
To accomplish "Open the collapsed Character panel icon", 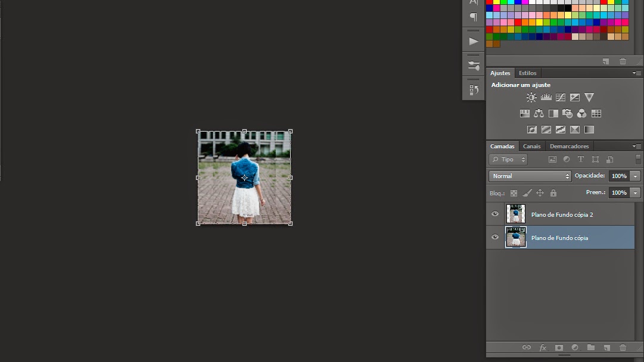I will click(x=474, y=2).
